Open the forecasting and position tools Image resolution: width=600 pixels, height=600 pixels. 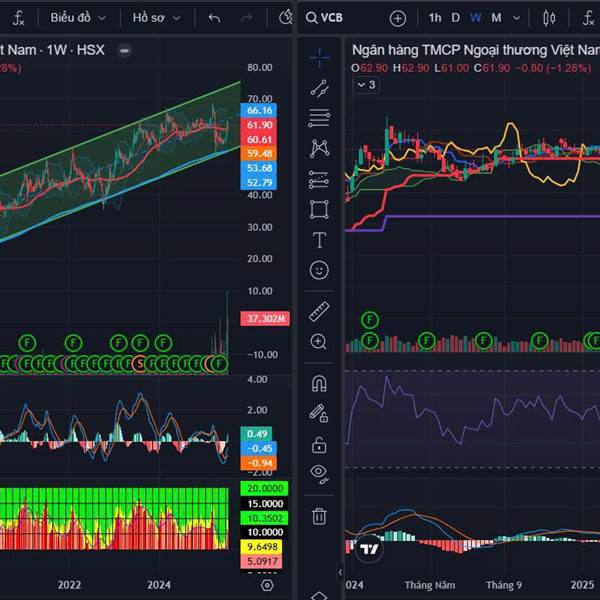pyautogui.click(x=319, y=179)
